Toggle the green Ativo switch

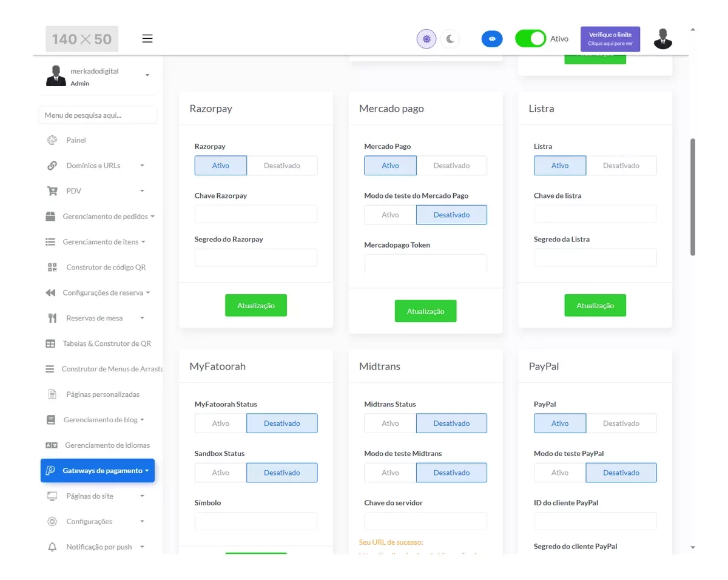[530, 39]
